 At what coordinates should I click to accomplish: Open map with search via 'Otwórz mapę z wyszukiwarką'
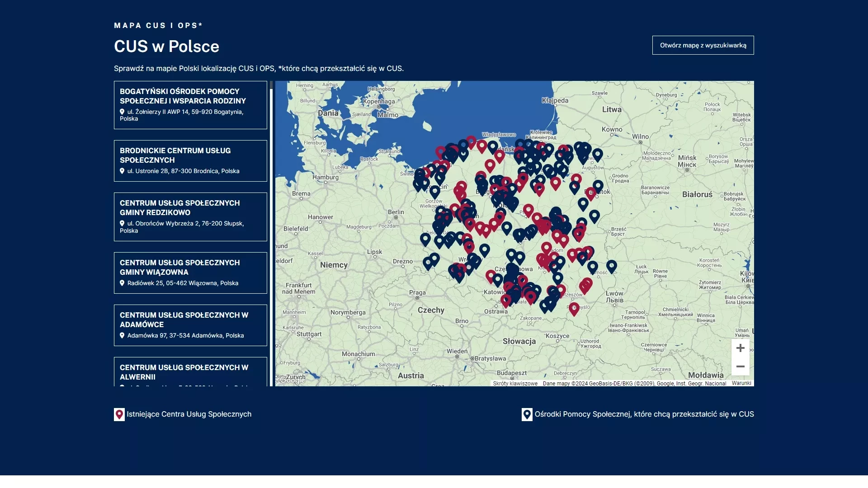click(703, 45)
